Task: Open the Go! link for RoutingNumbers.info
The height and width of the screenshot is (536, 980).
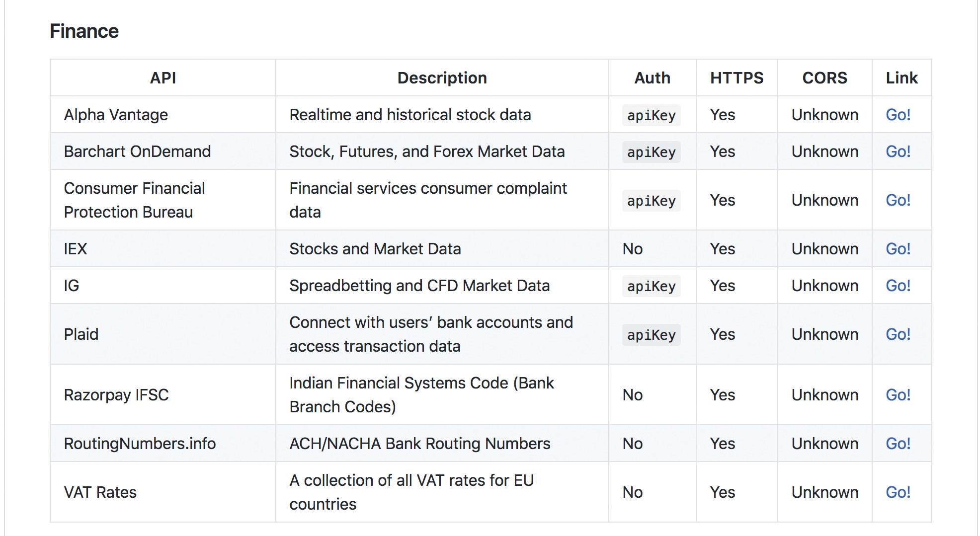Action: point(898,443)
